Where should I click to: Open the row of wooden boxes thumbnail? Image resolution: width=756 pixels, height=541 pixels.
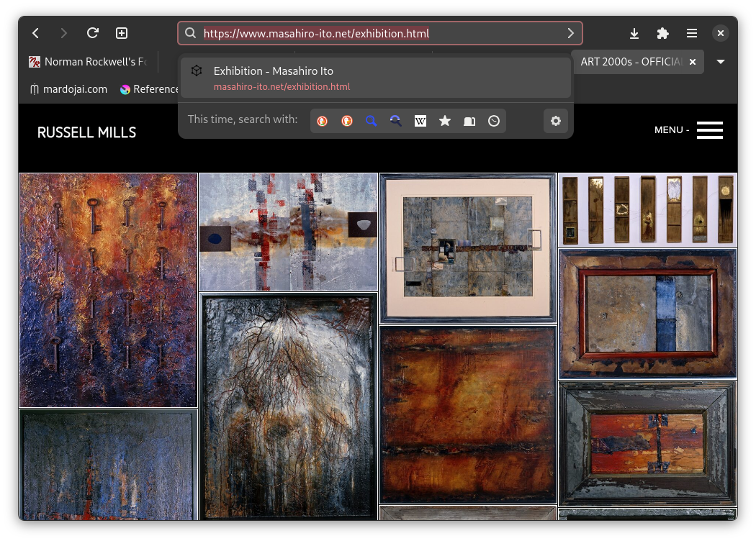647,210
